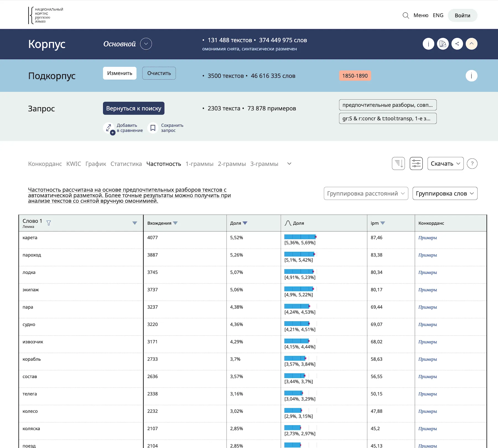Open corpus portrait statistics icon
The height and width of the screenshot is (448, 498).
[443, 44]
